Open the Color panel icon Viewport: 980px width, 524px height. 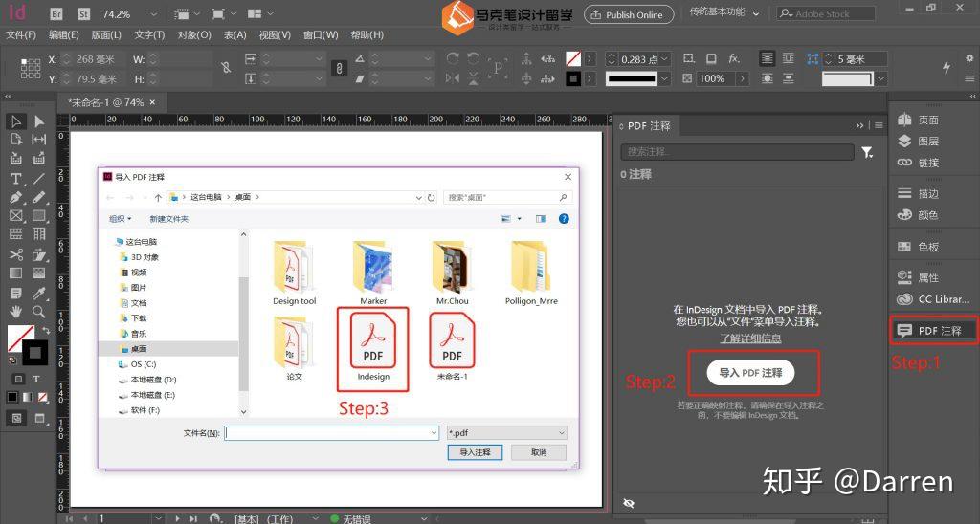point(904,215)
